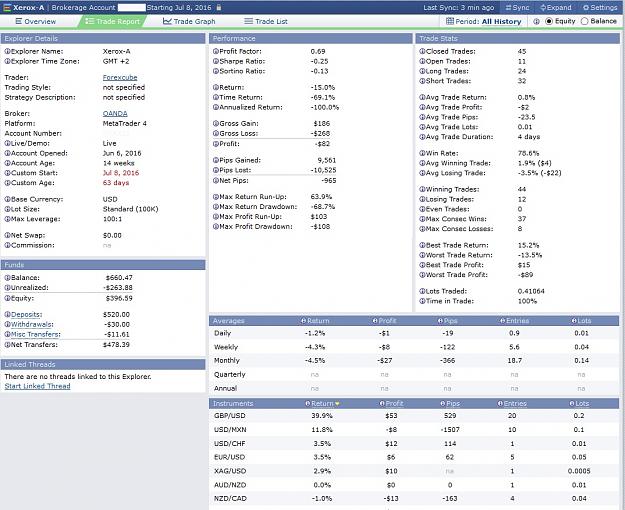Click info icon next to Account Opened

(7, 154)
